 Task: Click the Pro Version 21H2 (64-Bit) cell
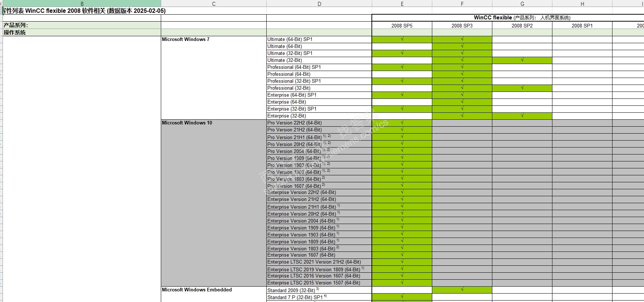pos(319,130)
